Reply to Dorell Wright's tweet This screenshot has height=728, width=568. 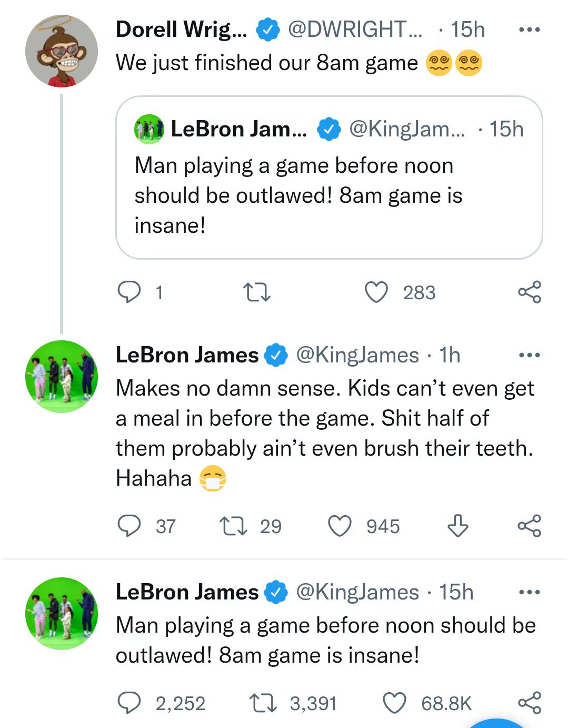(129, 292)
